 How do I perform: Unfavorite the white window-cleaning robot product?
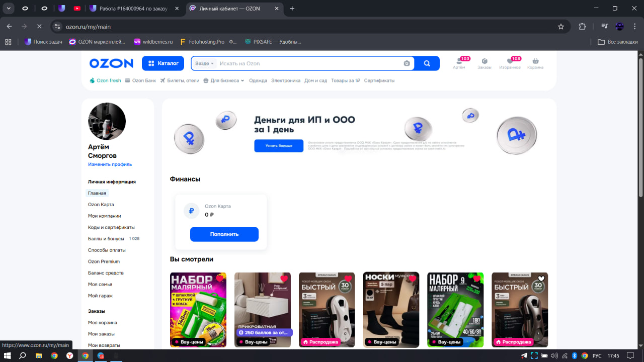coord(348,279)
